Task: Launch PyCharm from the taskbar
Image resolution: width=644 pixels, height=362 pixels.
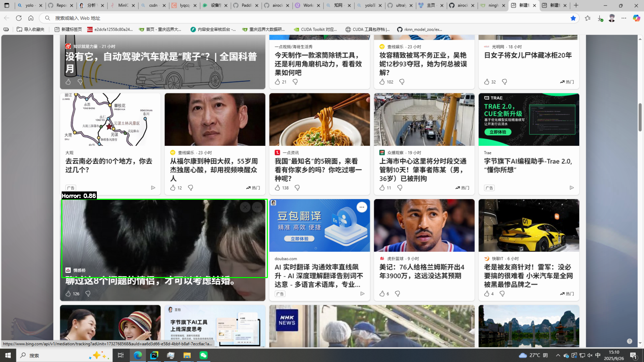Action: coord(154,355)
